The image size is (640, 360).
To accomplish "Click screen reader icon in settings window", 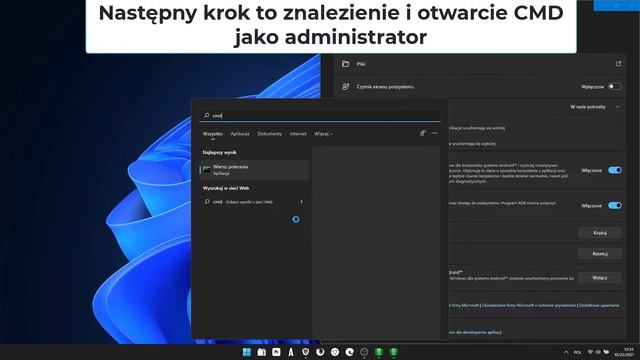I will tap(345, 87).
